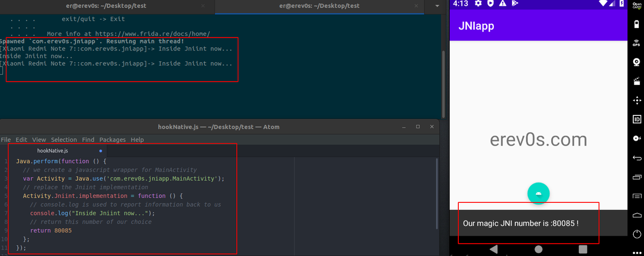Open the screen capture clapperboard tool
This screenshot has height=256, width=644.
pyautogui.click(x=637, y=82)
